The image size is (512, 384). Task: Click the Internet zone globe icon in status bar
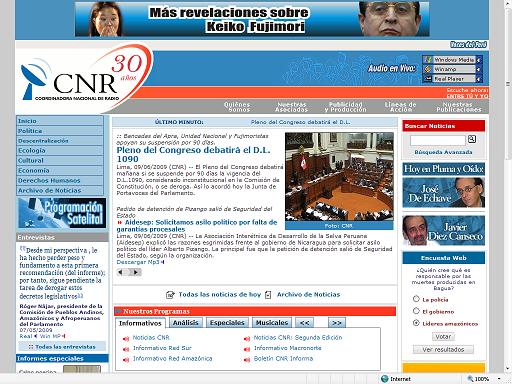tap(384, 379)
